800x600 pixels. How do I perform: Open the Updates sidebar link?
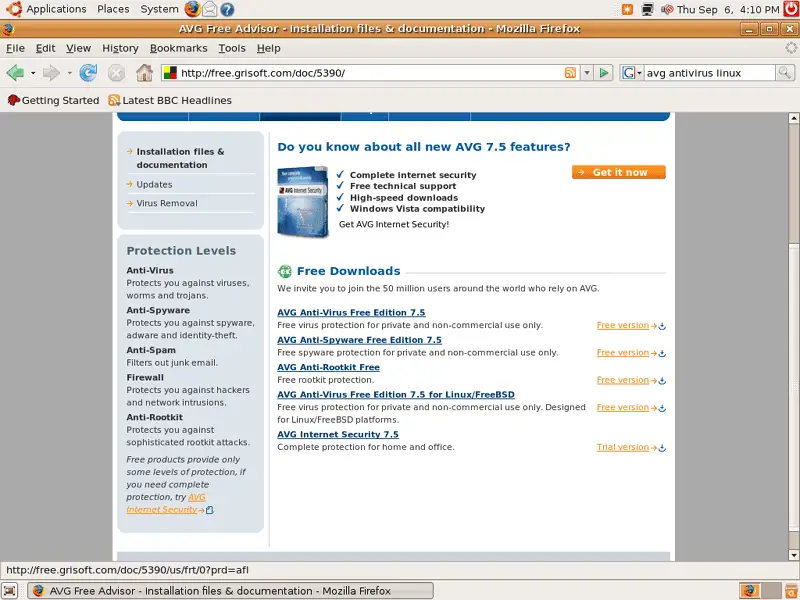pos(154,185)
